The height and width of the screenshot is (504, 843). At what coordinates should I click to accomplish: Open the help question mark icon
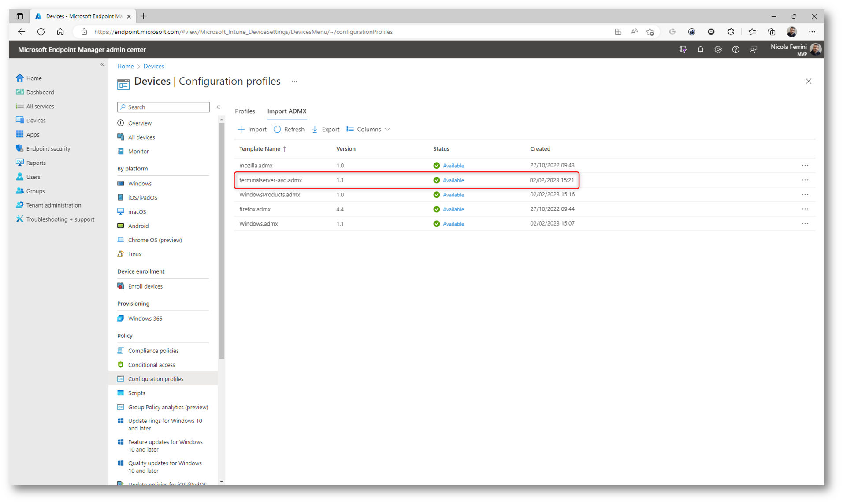(x=735, y=49)
